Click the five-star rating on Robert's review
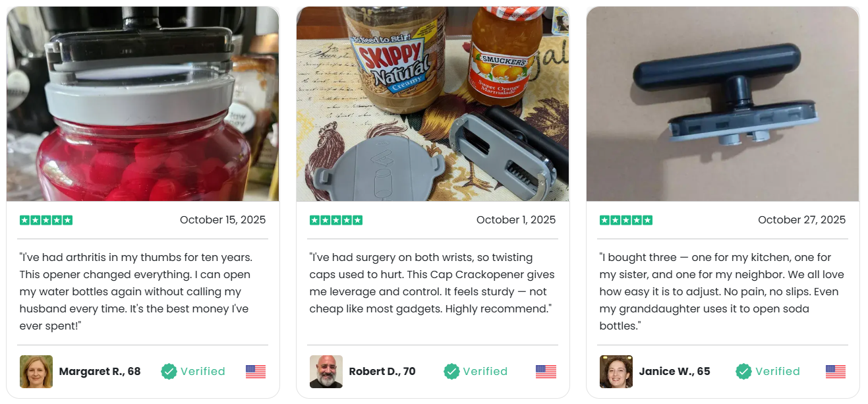The height and width of the screenshot is (404, 868). pyautogui.click(x=336, y=220)
